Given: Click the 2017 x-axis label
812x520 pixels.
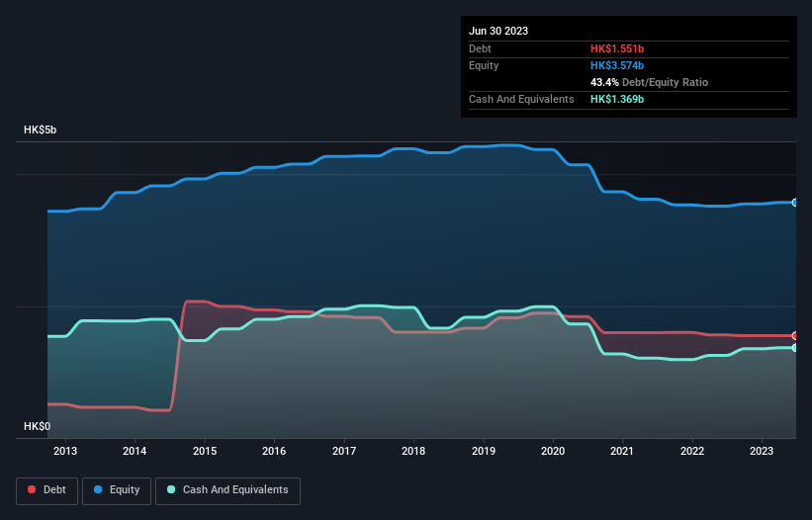Looking at the screenshot, I should [x=344, y=451].
